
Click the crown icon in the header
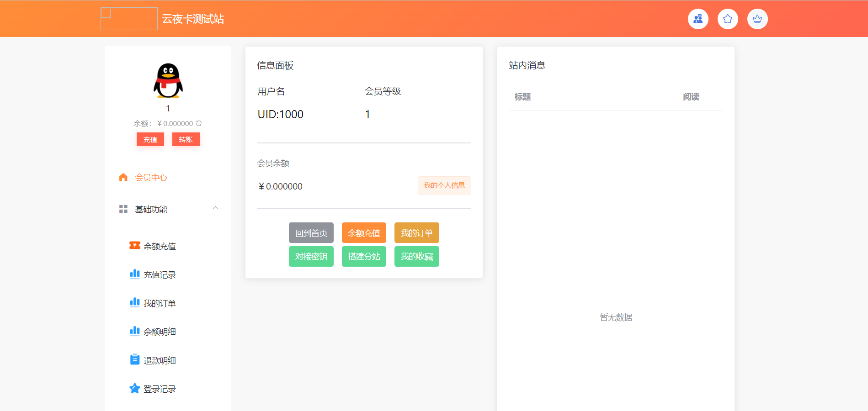(x=757, y=19)
